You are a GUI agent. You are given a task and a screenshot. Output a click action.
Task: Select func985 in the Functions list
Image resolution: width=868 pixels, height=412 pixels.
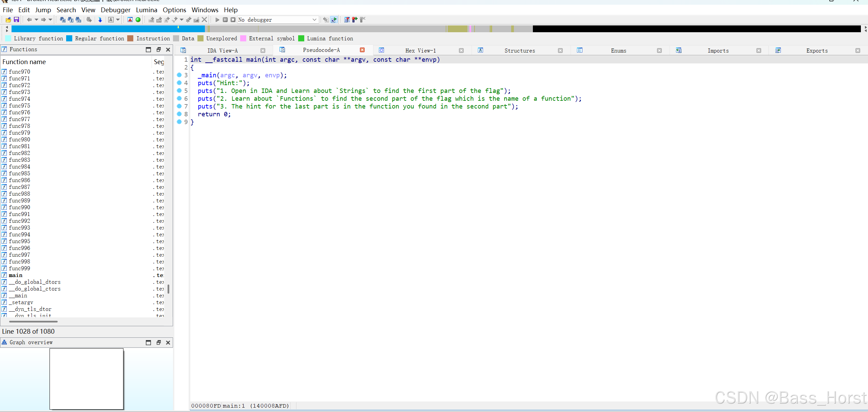point(19,173)
